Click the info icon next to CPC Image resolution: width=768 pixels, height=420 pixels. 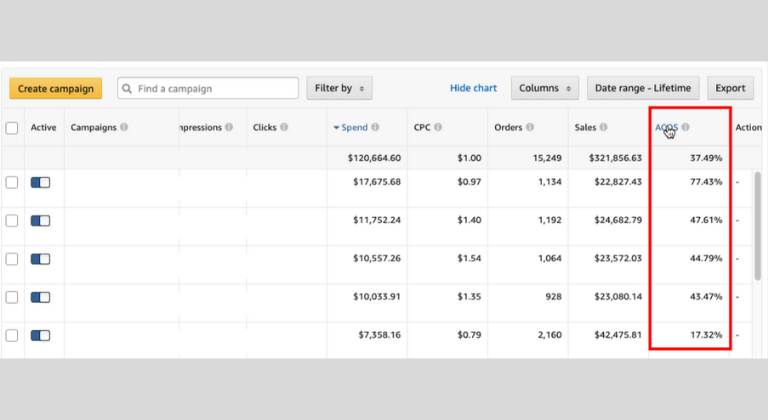click(439, 128)
